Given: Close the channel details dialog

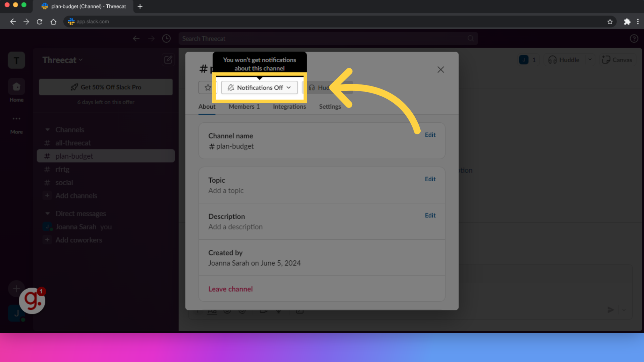Looking at the screenshot, I should tap(441, 70).
